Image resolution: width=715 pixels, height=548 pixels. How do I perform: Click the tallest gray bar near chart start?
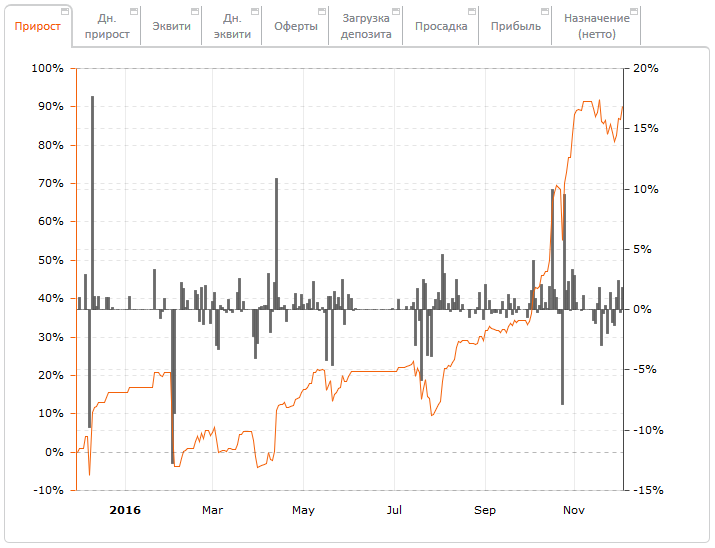(x=92, y=200)
